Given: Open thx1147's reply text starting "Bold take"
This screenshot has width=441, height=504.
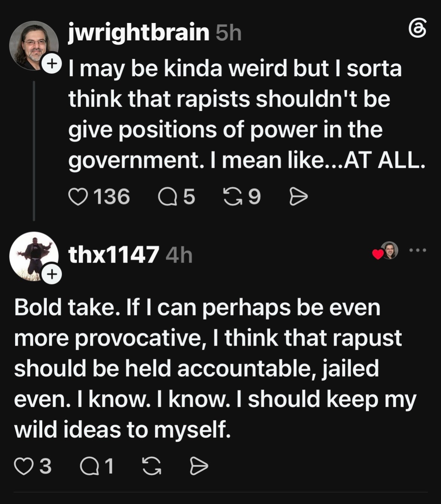Looking at the screenshot, I should [x=216, y=369].
